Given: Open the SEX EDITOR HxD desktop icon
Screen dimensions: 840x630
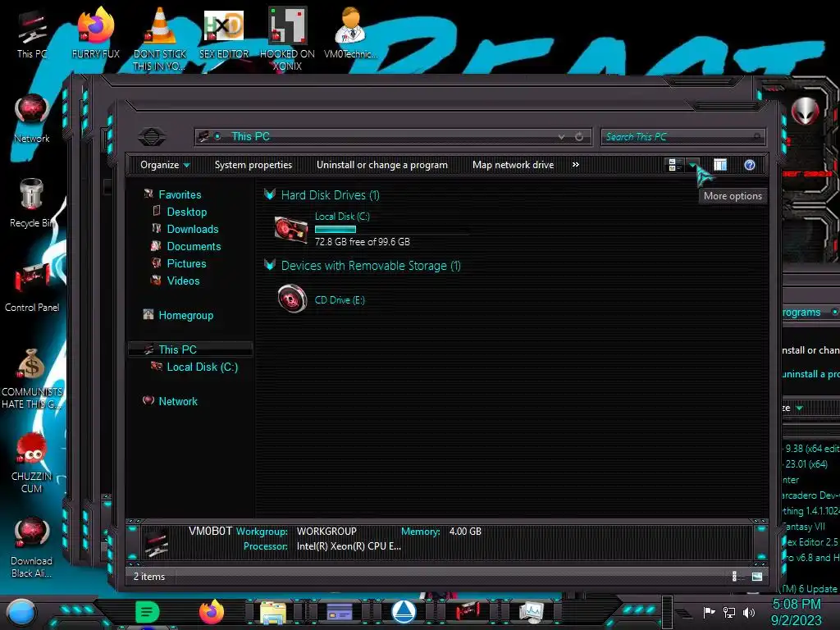Looking at the screenshot, I should 224,33.
